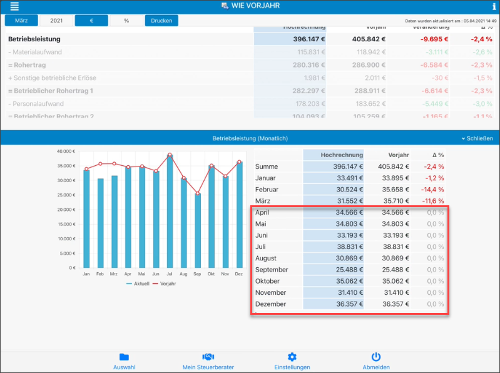This screenshot has height=373, width=500.
Task: Open the März month selector
Action: pos(21,21)
